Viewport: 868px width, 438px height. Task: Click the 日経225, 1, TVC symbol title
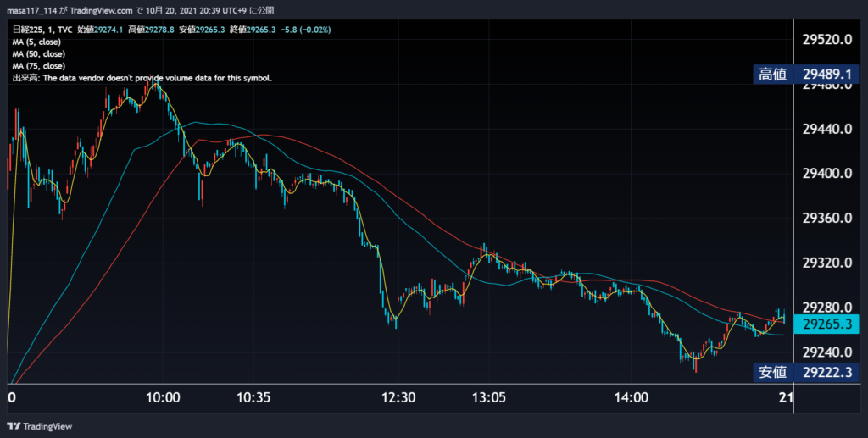42,30
